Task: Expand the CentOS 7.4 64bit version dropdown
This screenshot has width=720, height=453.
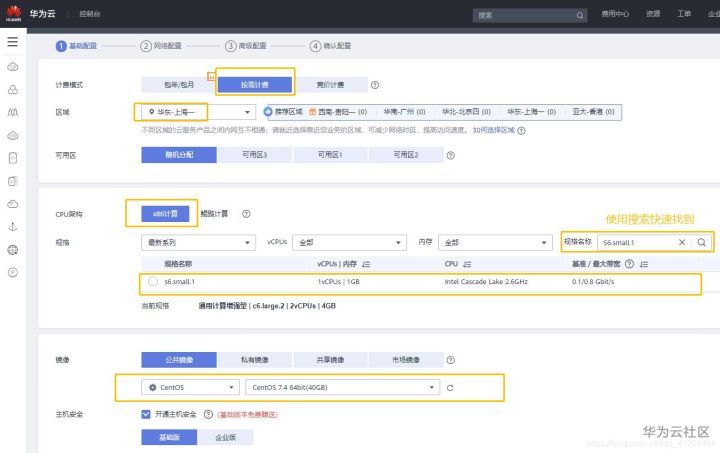Action: click(343, 387)
